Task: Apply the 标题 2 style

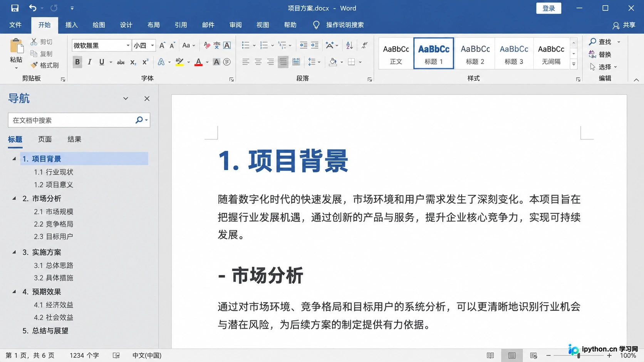Action: point(475,53)
